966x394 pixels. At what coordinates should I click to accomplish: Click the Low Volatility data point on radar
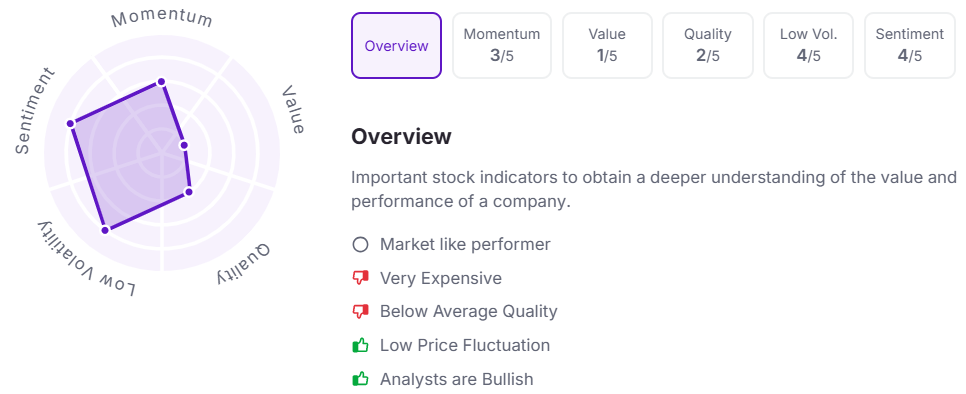[105, 230]
